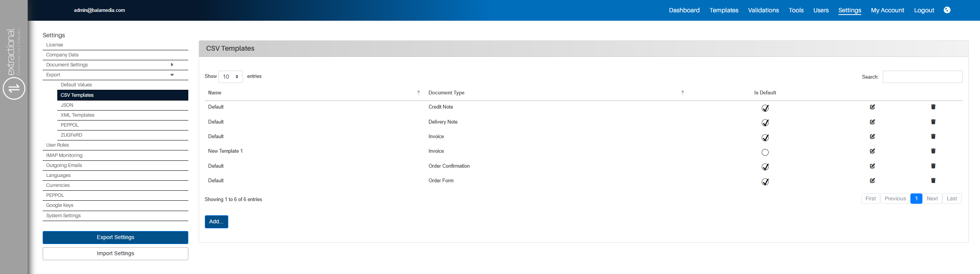
Task: Toggle default for Order Form template
Action: [765, 182]
